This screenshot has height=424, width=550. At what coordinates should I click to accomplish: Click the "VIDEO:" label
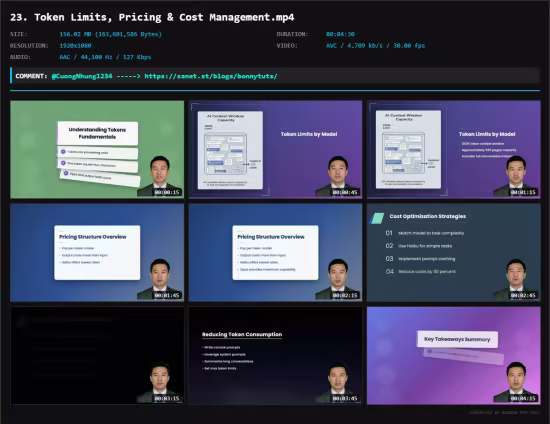[287, 46]
